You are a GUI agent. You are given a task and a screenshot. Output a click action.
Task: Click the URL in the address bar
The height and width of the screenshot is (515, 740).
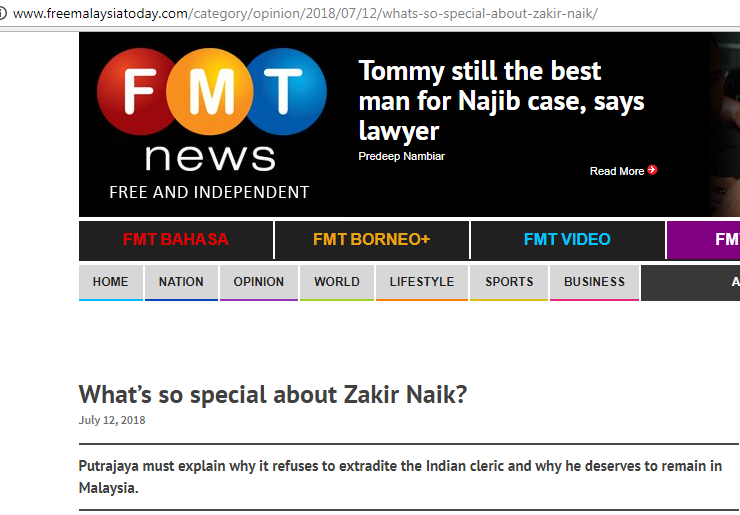pos(305,13)
